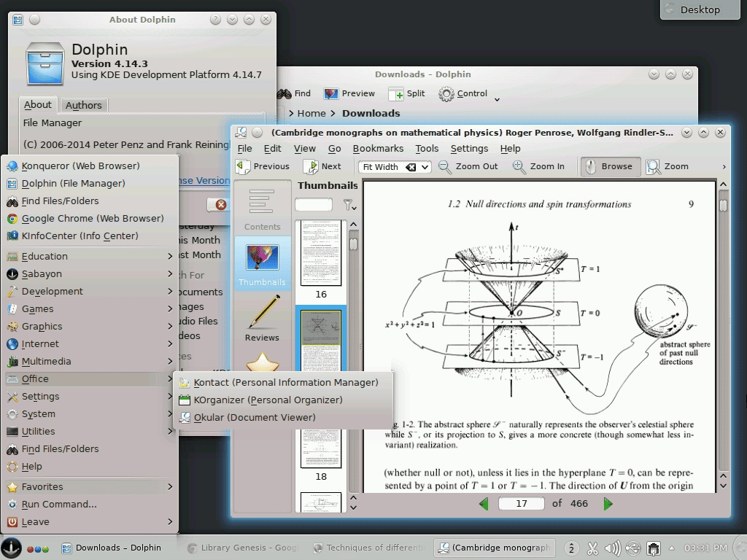Click the thumbnails panel vertical scrollbar handle
The width and height of the screenshot is (747, 560).
(x=353, y=244)
